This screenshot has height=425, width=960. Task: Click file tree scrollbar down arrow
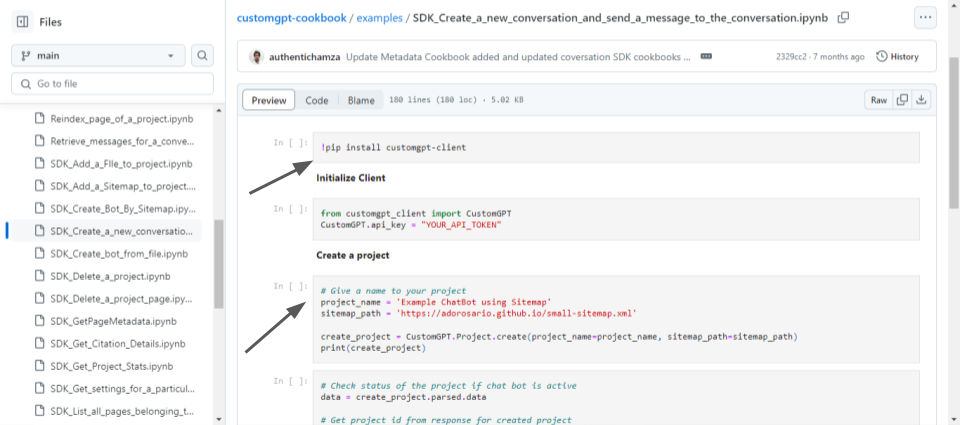click(x=219, y=419)
